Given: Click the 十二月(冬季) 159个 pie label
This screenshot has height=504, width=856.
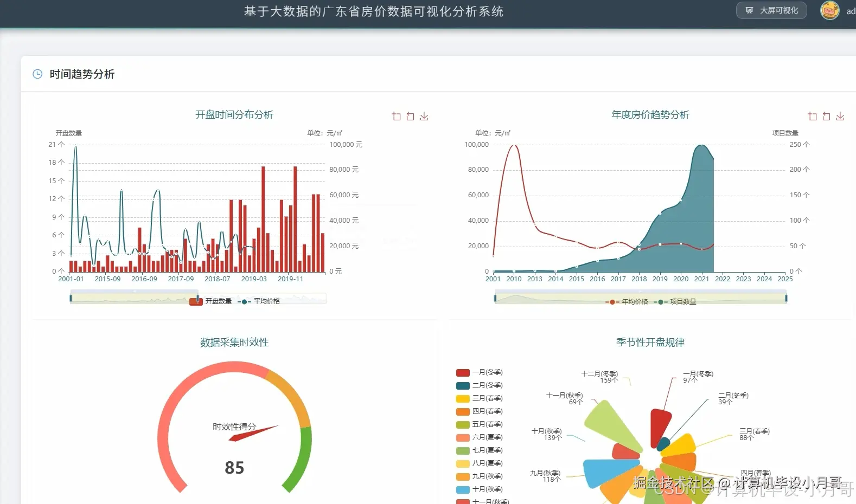Looking at the screenshot, I should pyautogui.click(x=599, y=377).
